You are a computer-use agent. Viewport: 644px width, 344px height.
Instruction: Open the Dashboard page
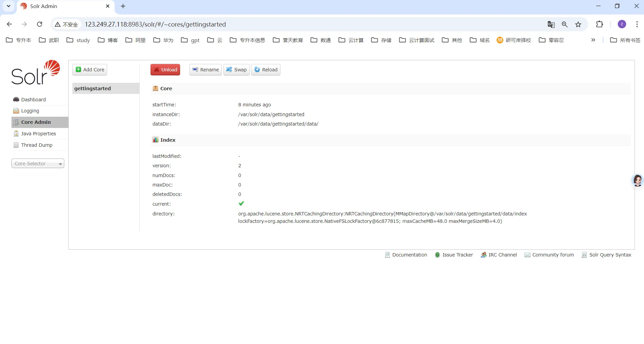pos(33,100)
